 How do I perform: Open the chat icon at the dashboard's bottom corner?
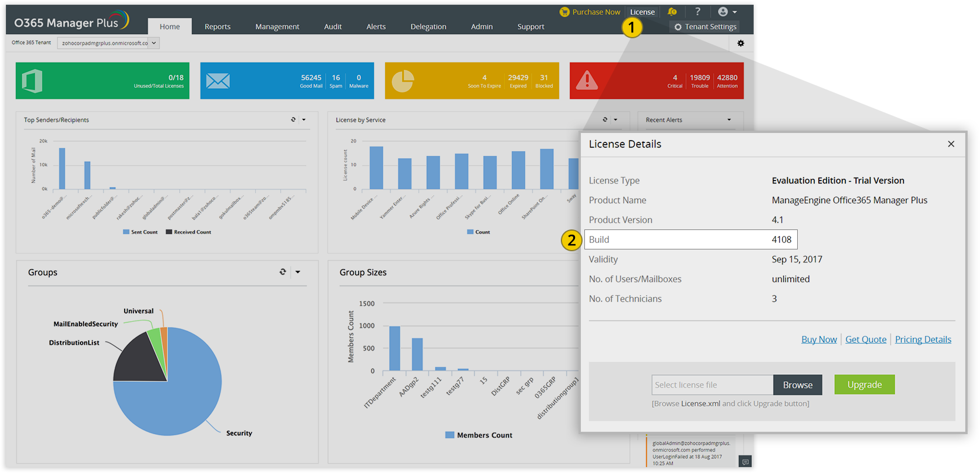pos(745,462)
